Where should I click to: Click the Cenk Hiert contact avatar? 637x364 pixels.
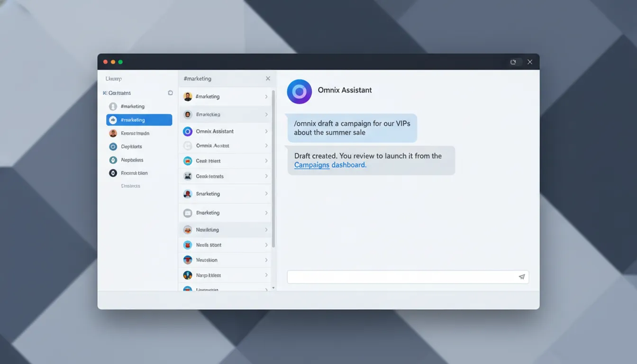[188, 161]
